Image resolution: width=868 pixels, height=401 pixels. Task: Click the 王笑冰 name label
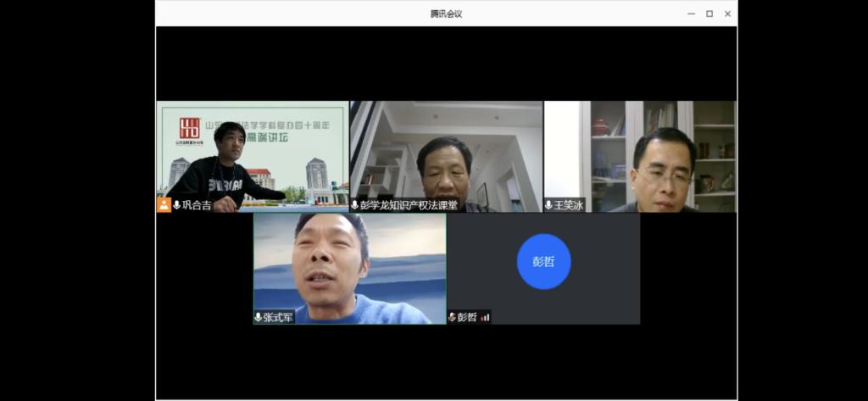(568, 205)
